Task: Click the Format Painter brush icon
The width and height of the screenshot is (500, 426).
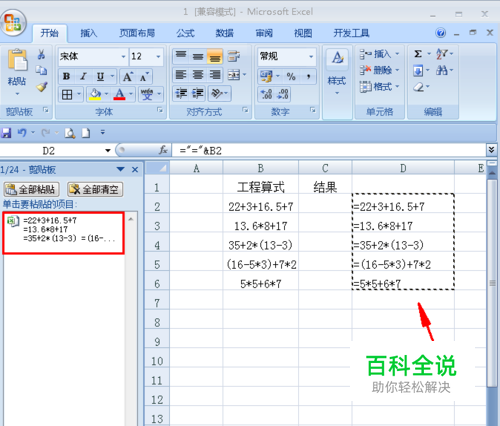Action: coord(41,87)
